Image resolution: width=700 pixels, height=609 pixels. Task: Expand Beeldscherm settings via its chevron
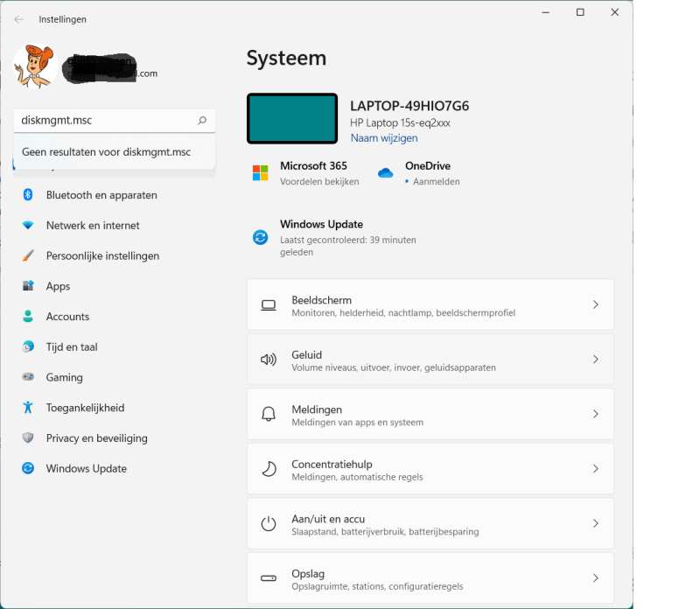coord(595,305)
